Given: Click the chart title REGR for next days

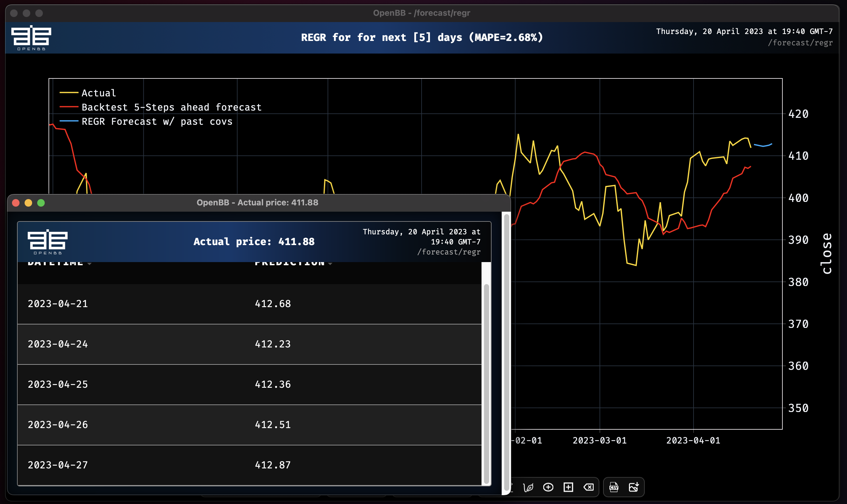Looking at the screenshot, I should tap(422, 37).
